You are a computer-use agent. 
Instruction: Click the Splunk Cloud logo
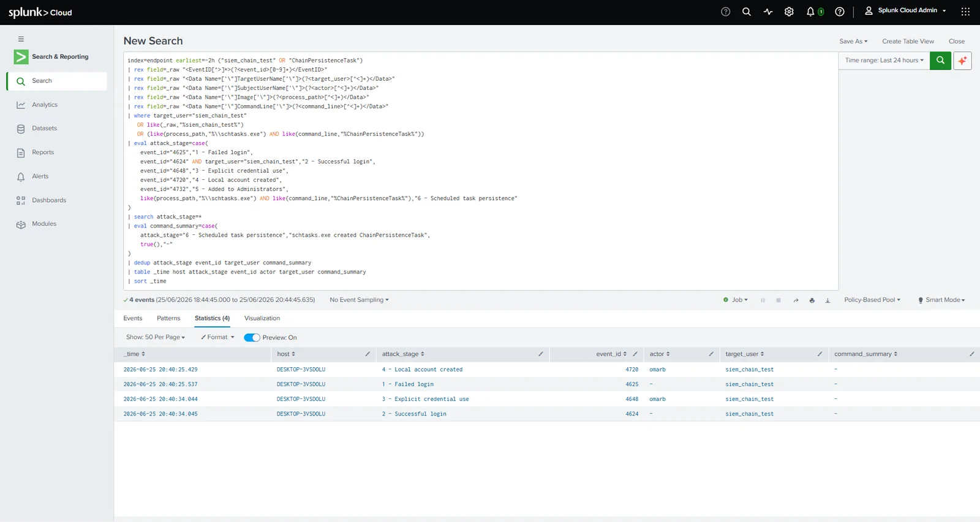(x=40, y=12)
